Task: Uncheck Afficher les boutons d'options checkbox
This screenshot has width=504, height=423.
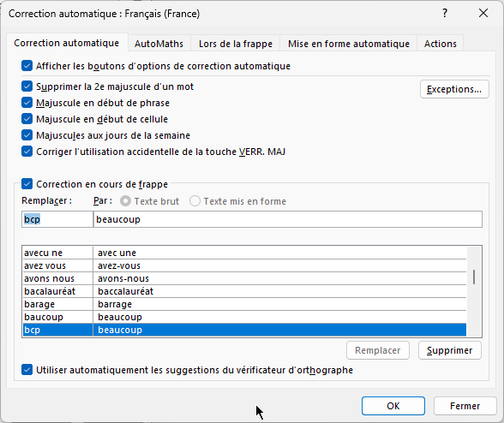Action: [27, 66]
